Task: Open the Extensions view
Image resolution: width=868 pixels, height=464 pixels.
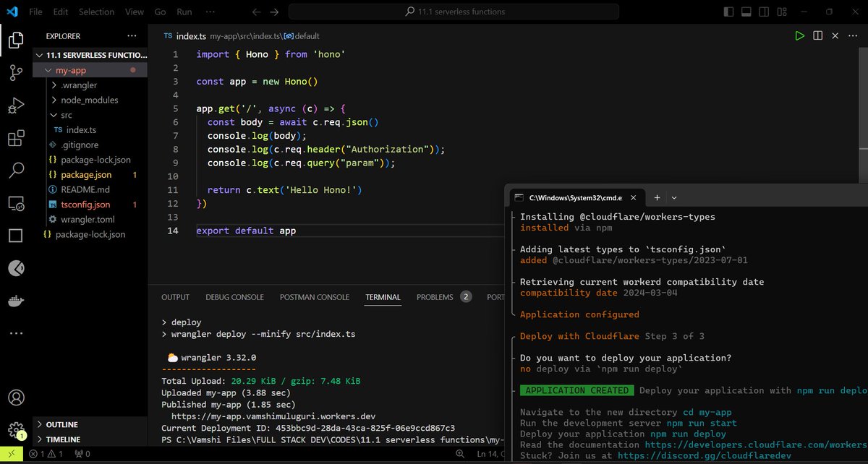Action: pos(16,139)
